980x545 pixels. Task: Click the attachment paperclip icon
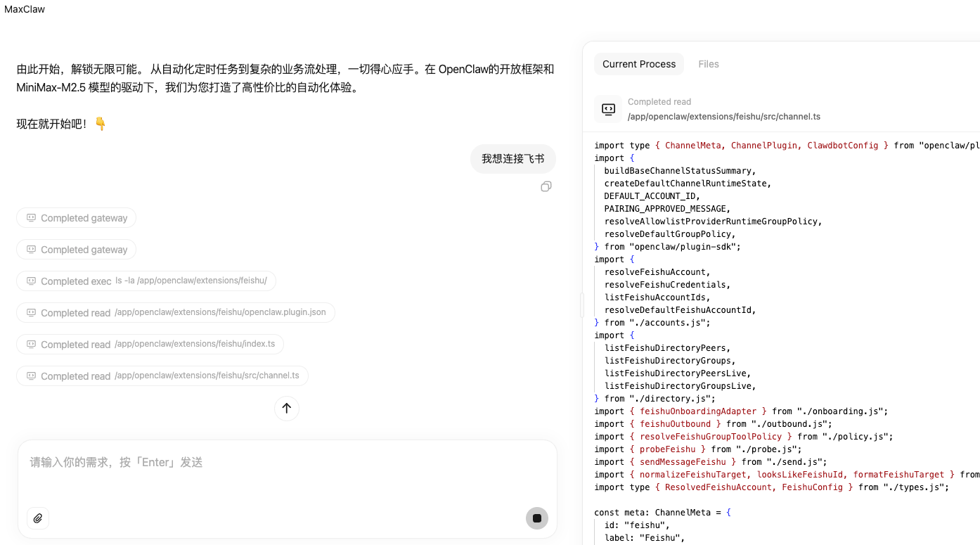pos(38,518)
